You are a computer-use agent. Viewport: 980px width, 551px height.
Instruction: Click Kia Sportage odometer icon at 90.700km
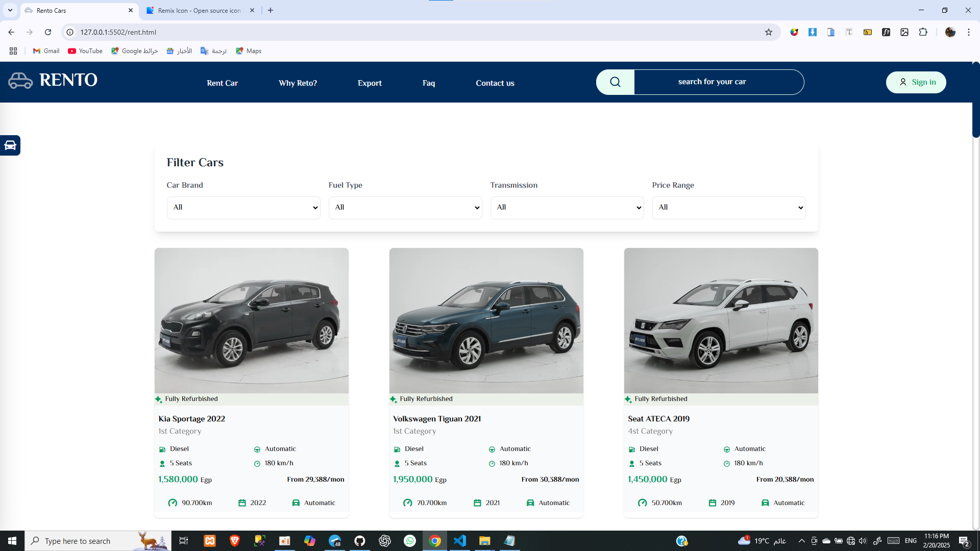(173, 503)
